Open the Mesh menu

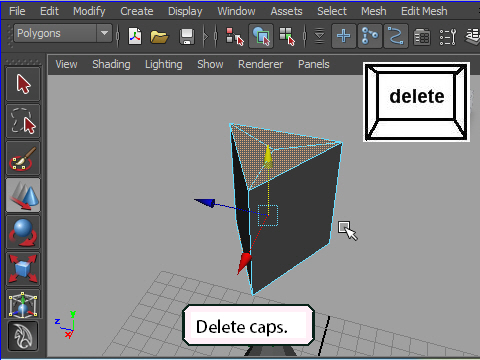[374, 11]
